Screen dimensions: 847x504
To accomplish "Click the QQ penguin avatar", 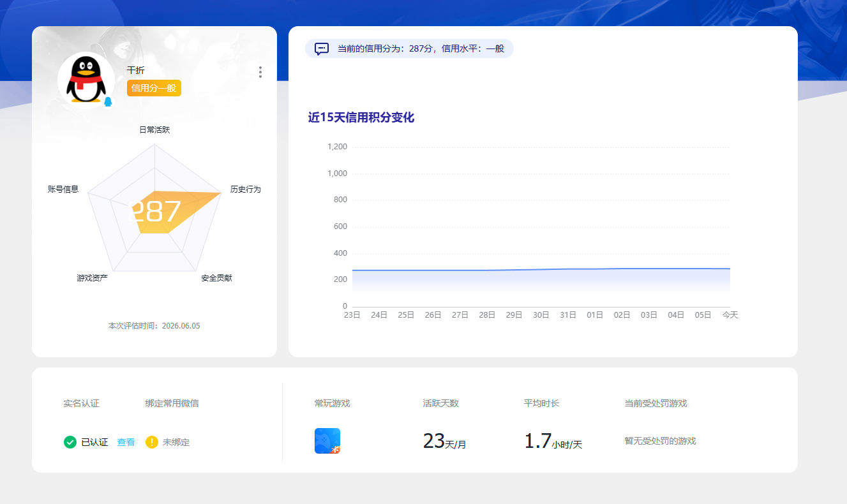I will coord(86,80).
